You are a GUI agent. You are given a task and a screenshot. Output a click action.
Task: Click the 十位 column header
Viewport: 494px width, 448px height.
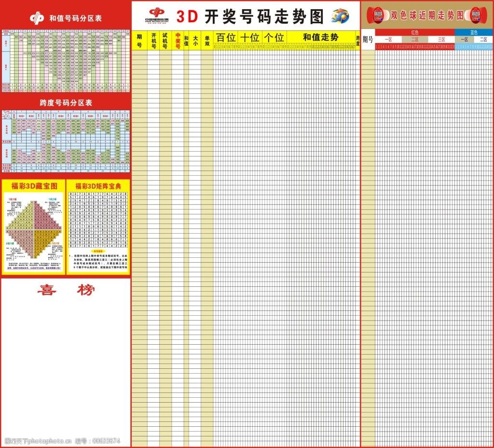(250, 37)
